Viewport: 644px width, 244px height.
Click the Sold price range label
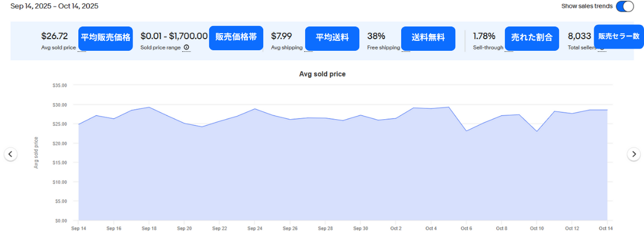point(160,47)
